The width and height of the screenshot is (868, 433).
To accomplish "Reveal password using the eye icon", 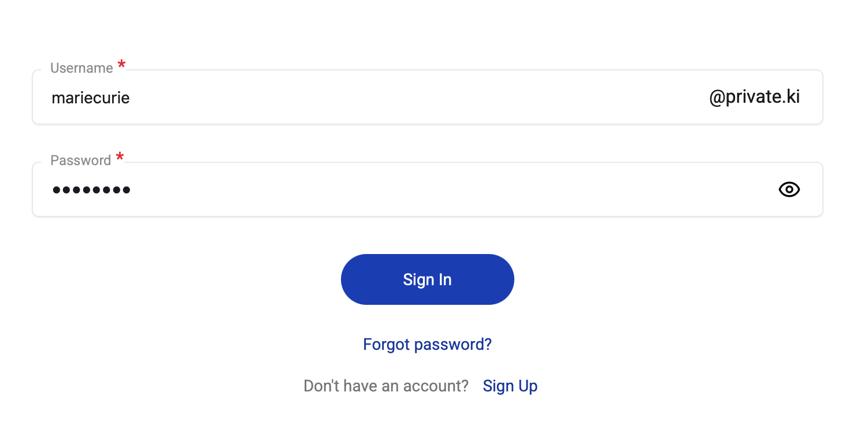I will coord(789,189).
